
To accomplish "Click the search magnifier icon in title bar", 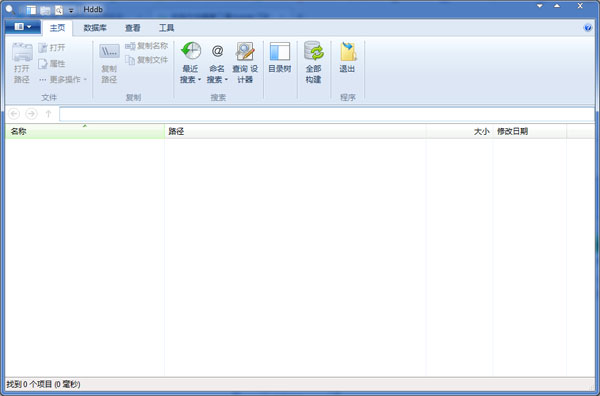I will [10, 9].
